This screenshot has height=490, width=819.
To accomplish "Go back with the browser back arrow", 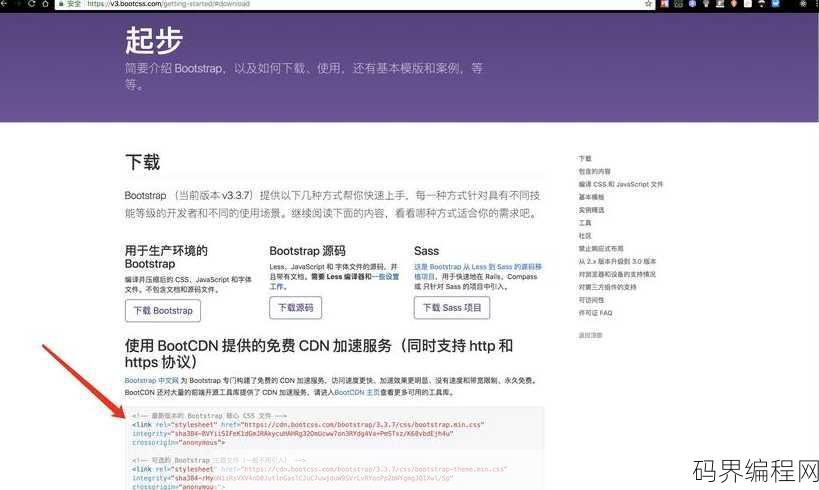I will point(4,3).
